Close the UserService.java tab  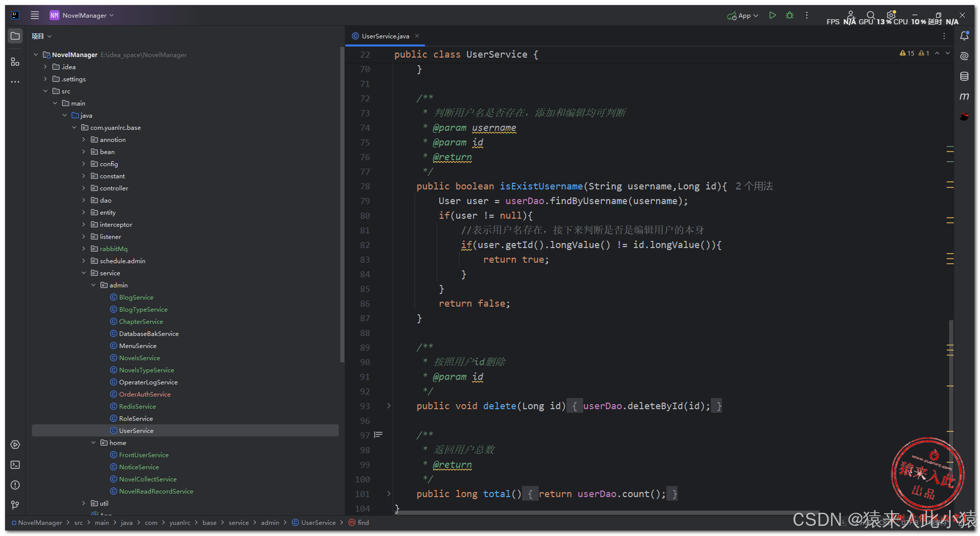coord(417,36)
